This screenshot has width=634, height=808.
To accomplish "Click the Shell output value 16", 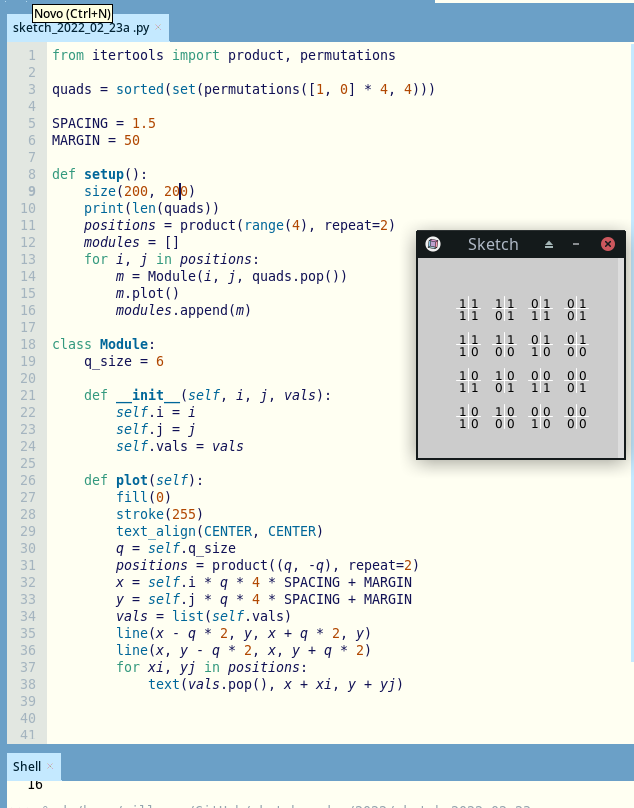I will coord(34,785).
